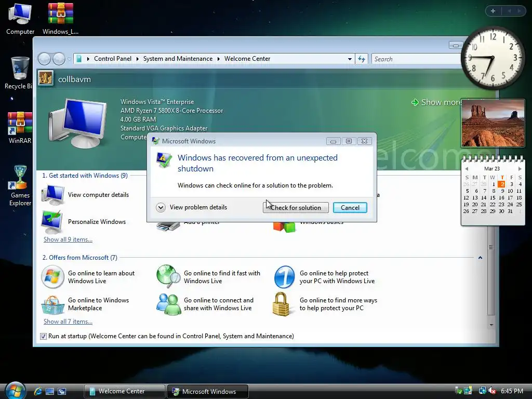This screenshot has width=532, height=399.
Task: Toggle Run at startup checkbox
Action: pyautogui.click(x=43, y=336)
